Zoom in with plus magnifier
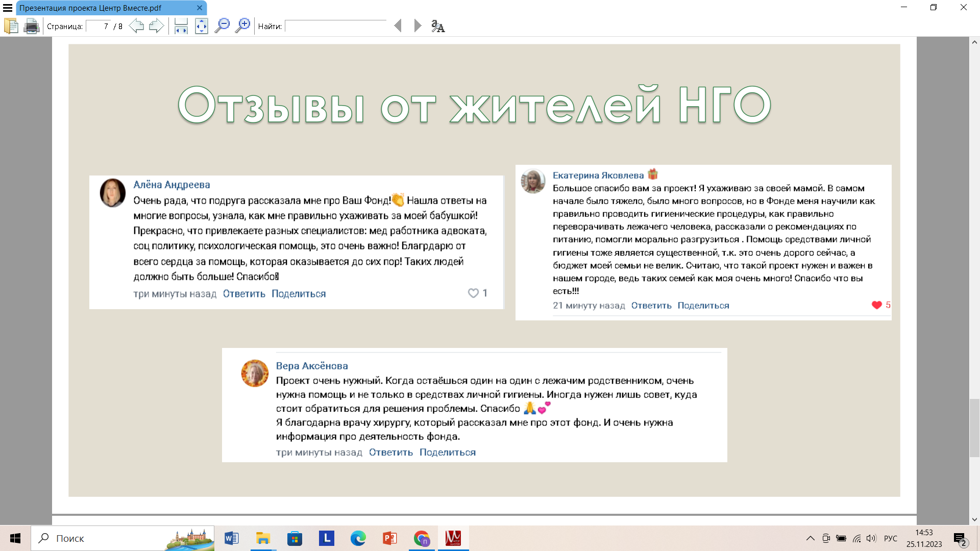Screen dimensions: 980x551 (242, 26)
